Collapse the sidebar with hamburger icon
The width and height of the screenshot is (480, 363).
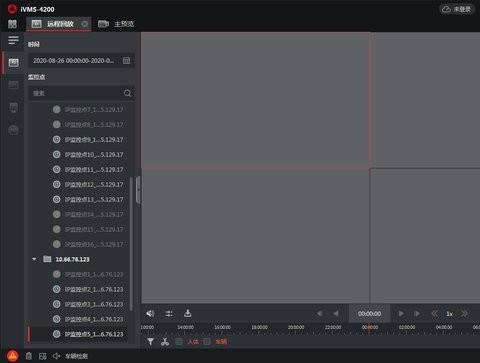coord(13,40)
